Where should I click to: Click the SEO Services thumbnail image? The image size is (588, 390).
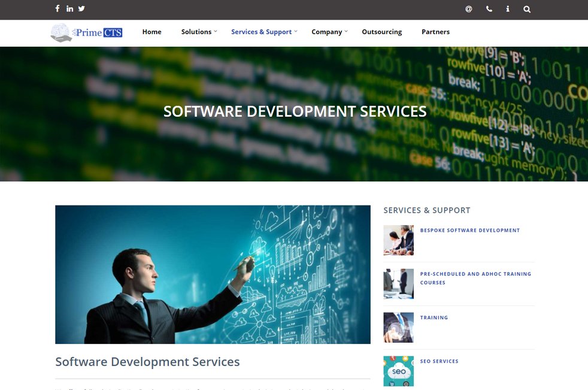pos(398,371)
